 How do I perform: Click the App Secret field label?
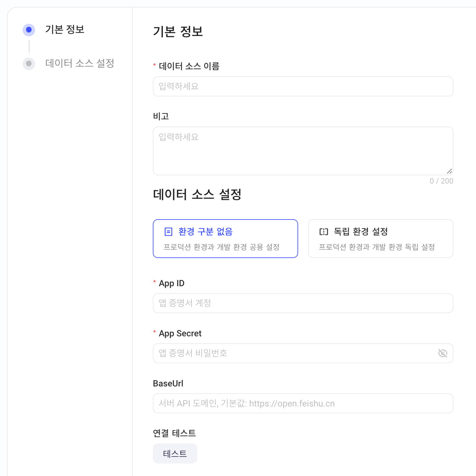[x=180, y=333]
